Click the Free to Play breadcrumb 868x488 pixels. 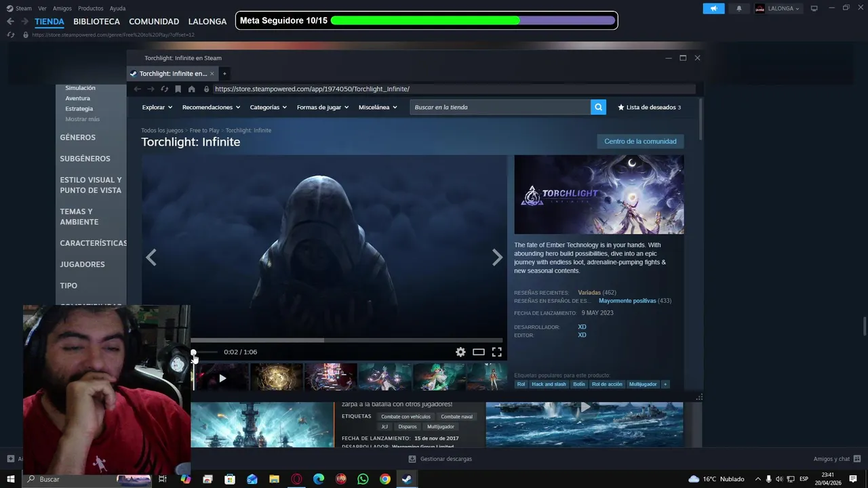[204, 130]
